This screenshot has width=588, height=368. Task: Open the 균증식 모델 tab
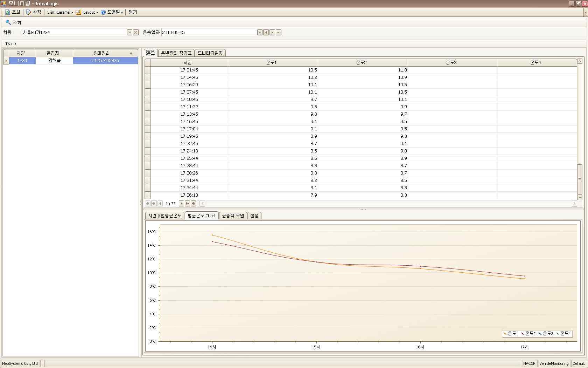pos(233,216)
